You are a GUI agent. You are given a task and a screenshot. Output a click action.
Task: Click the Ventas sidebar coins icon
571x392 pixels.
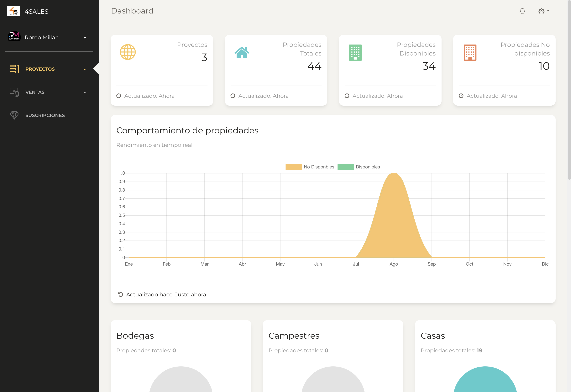coord(14,92)
